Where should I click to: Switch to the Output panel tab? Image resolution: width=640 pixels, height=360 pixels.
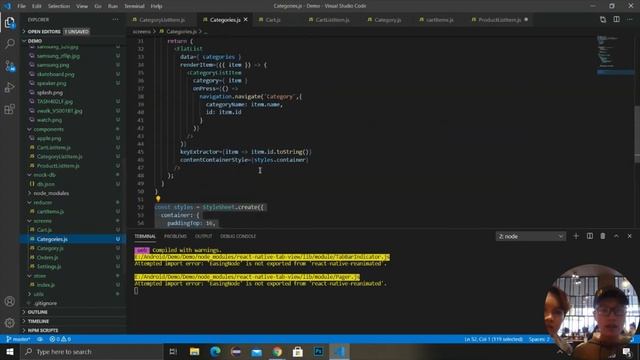203,236
